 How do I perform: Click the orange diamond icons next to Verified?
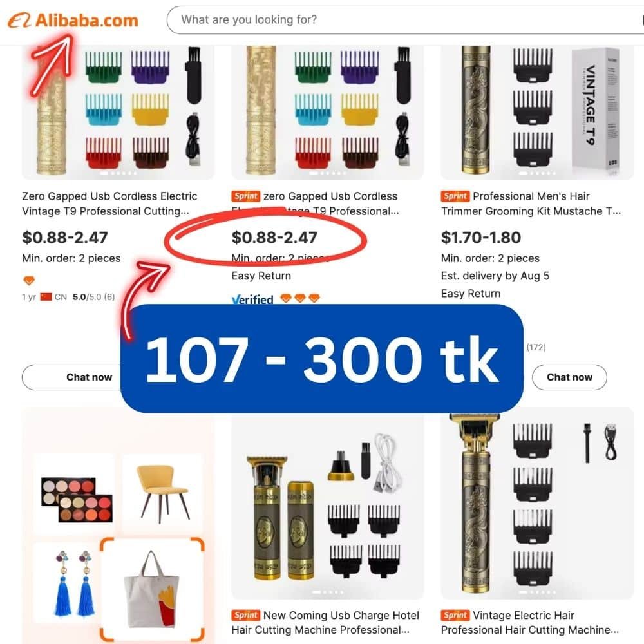click(x=300, y=298)
